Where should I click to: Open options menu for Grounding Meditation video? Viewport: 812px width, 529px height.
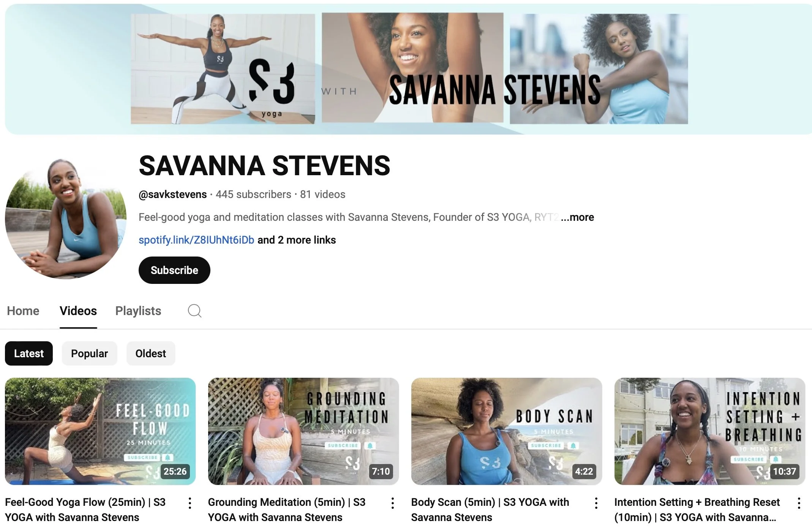click(393, 503)
